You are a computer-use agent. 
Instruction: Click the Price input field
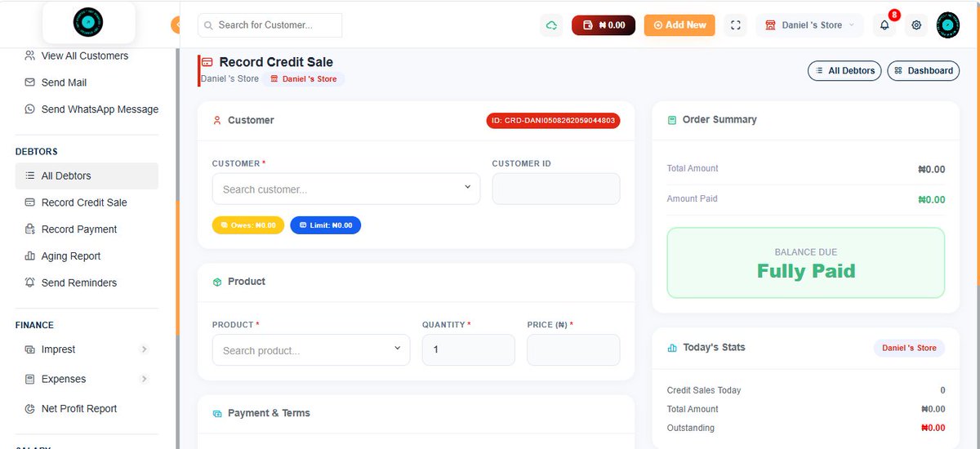(x=573, y=350)
